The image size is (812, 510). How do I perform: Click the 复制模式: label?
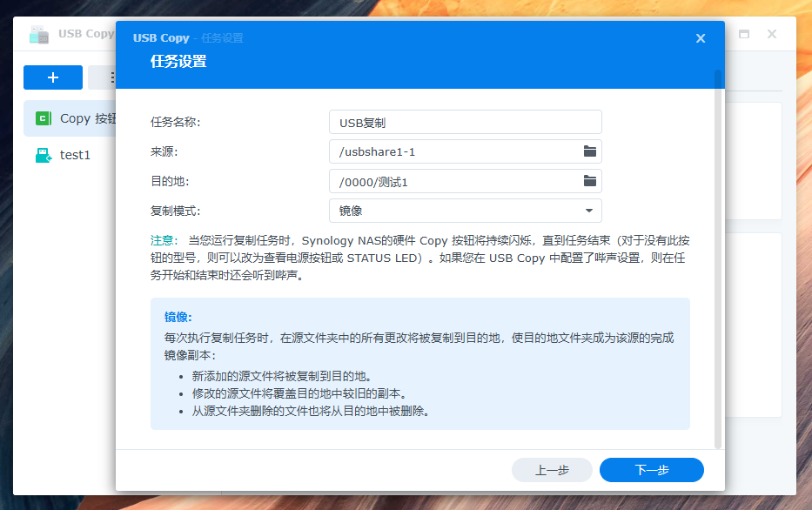click(175, 211)
